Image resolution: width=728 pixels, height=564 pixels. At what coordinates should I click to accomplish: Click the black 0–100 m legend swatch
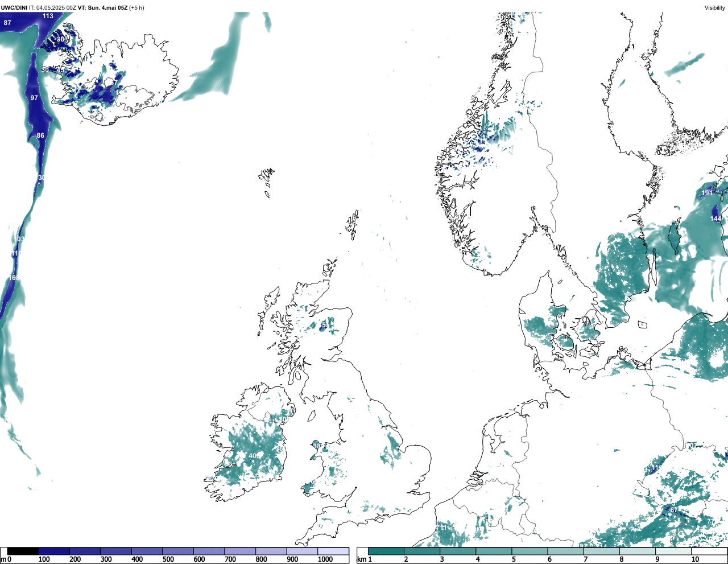tap(23, 551)
